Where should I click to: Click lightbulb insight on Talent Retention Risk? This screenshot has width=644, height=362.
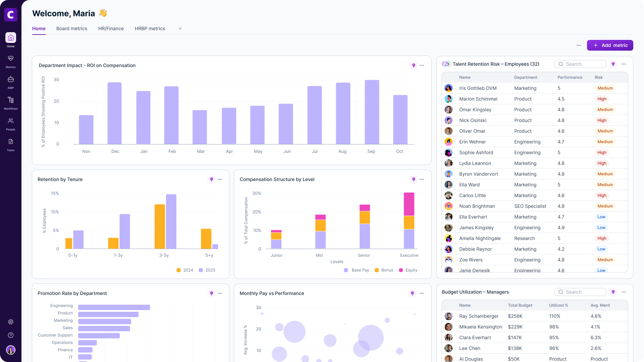click(613, 64)
